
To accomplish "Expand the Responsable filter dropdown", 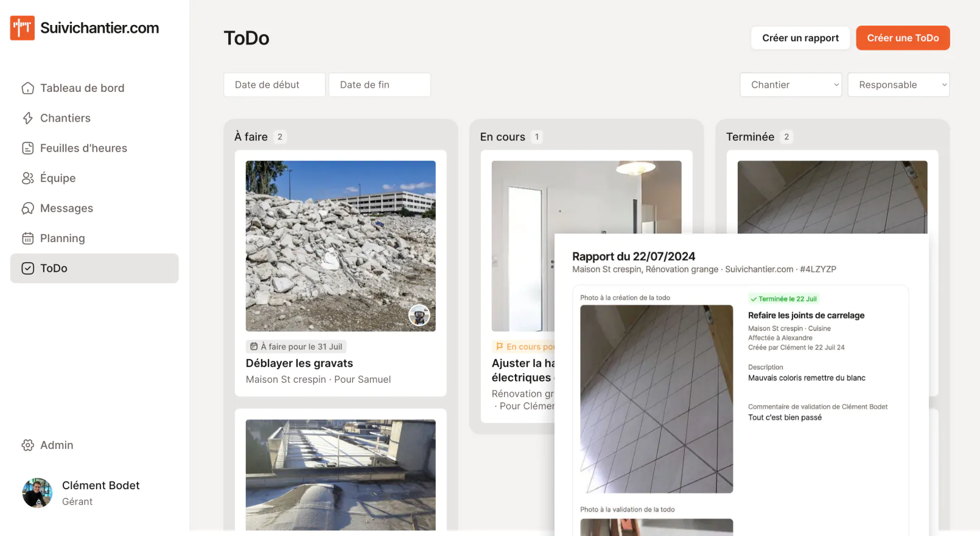I will point(898,85).
